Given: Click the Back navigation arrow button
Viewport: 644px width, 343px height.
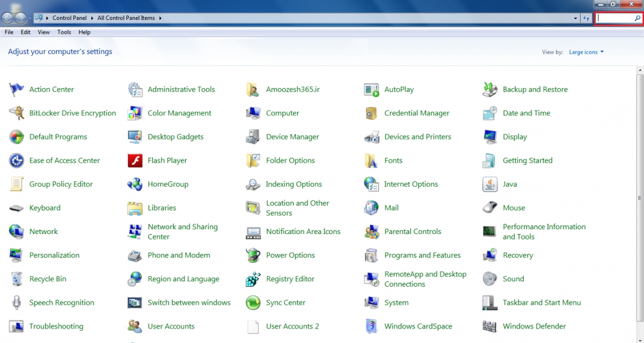Looking at the screenshot, I should (x=8, y=18).
